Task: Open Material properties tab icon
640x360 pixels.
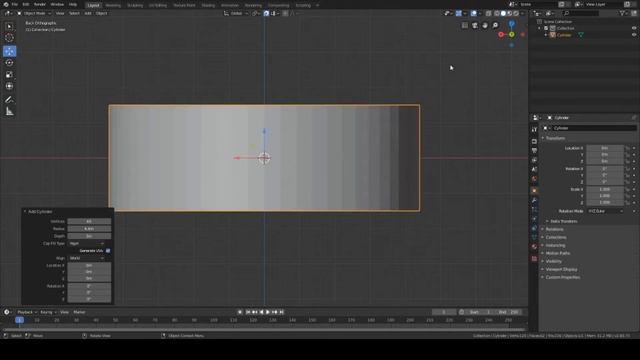Action: pyautogui.click(x=534, y=247)
